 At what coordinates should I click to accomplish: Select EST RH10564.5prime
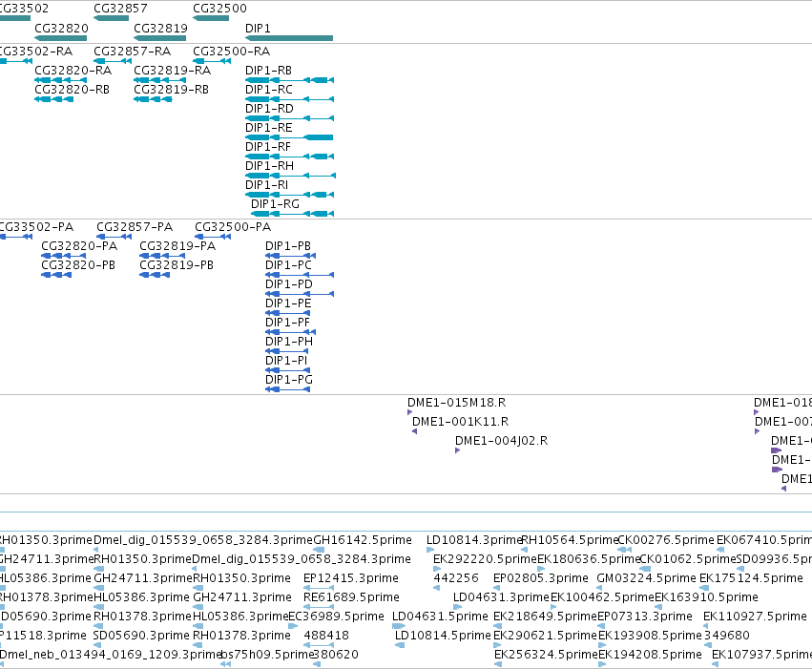click(x=570, y=540)
